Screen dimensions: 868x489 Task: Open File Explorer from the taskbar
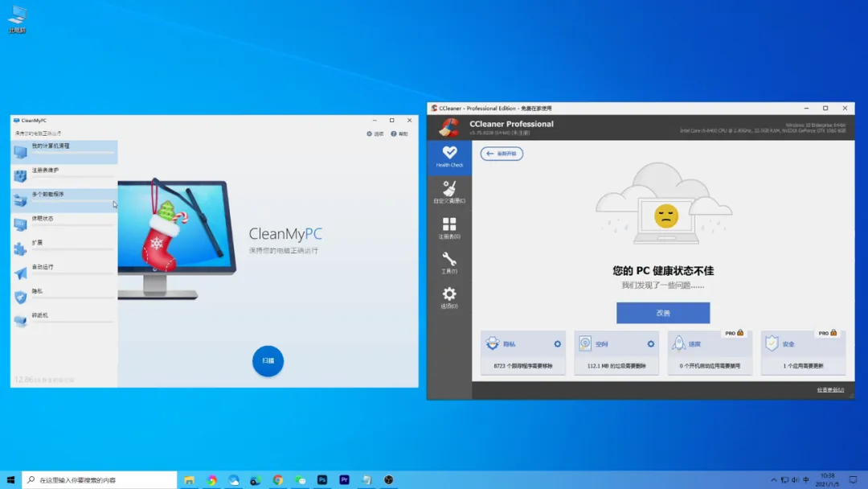click(190, 479)
